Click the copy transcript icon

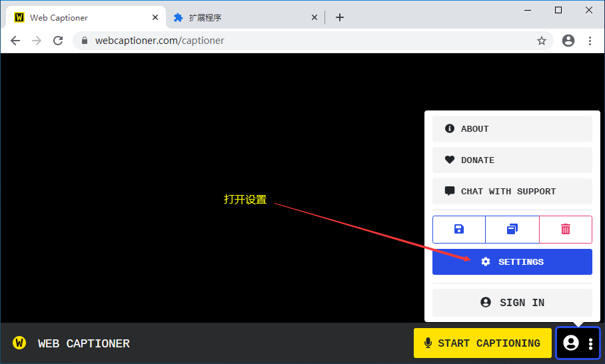point(512,229)
